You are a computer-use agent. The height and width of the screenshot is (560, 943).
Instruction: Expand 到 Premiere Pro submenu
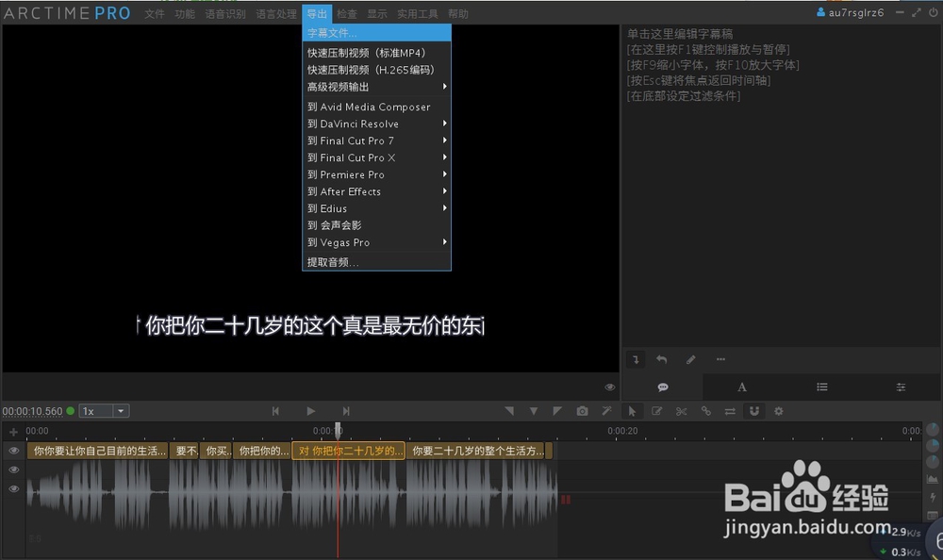376,174
